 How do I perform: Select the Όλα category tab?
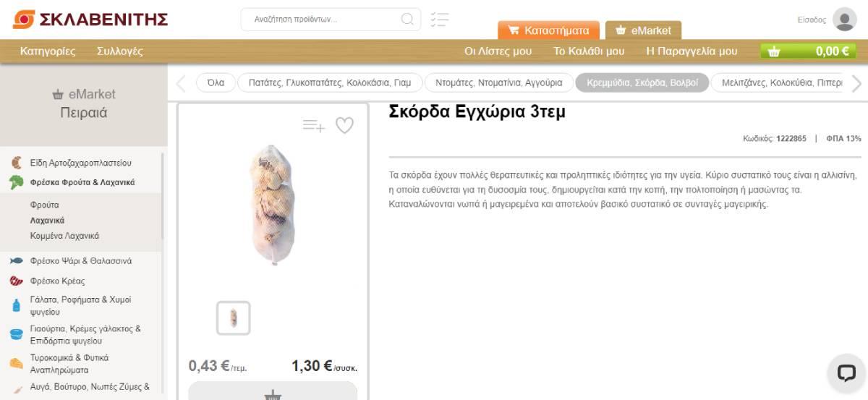coord(216,82)
